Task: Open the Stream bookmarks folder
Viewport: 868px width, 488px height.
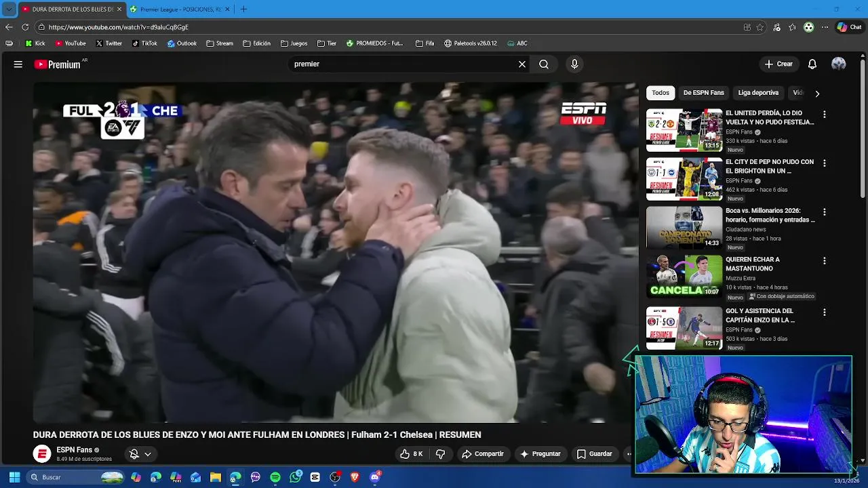Action: coord(219,43)
